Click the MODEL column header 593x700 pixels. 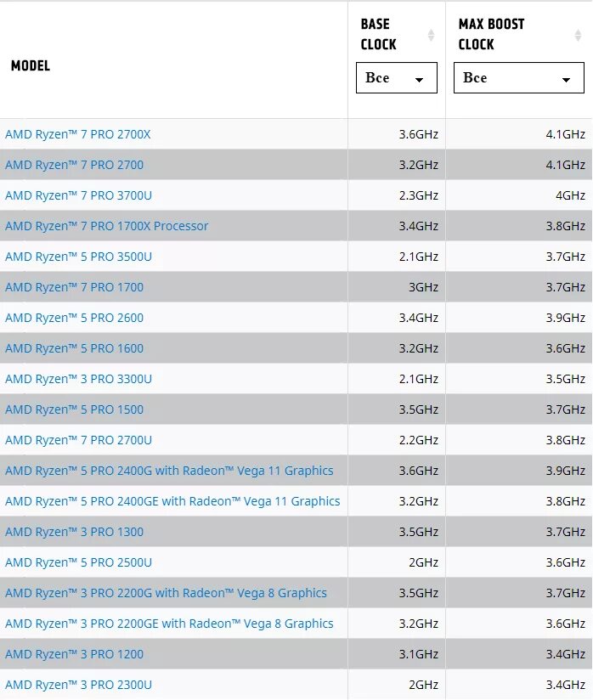(31, 65)
